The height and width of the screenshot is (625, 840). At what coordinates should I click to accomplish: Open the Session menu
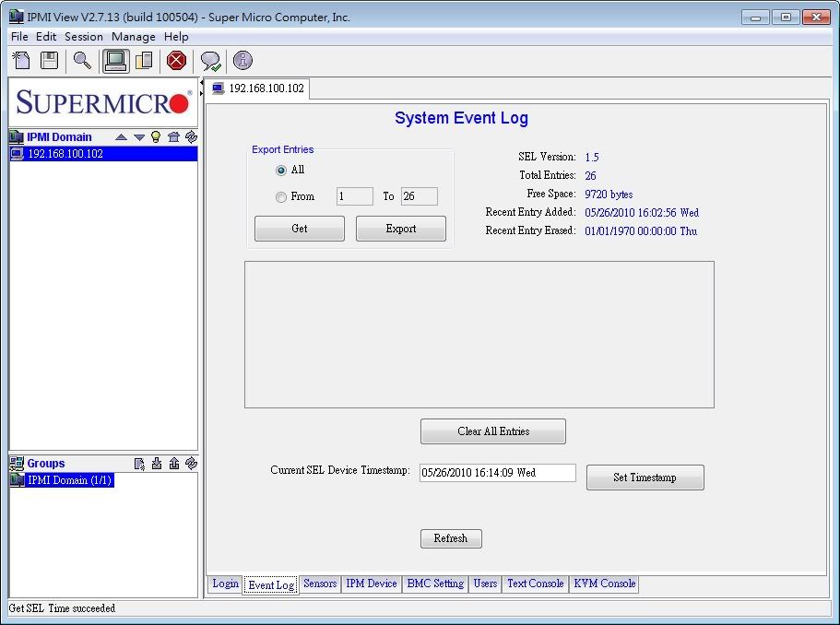click(84, 37)
